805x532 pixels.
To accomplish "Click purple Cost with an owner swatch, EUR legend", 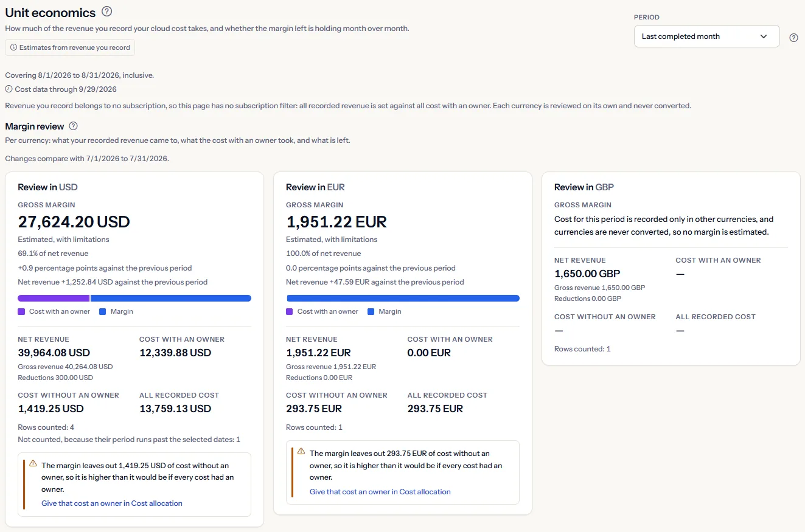I will 290,312.
